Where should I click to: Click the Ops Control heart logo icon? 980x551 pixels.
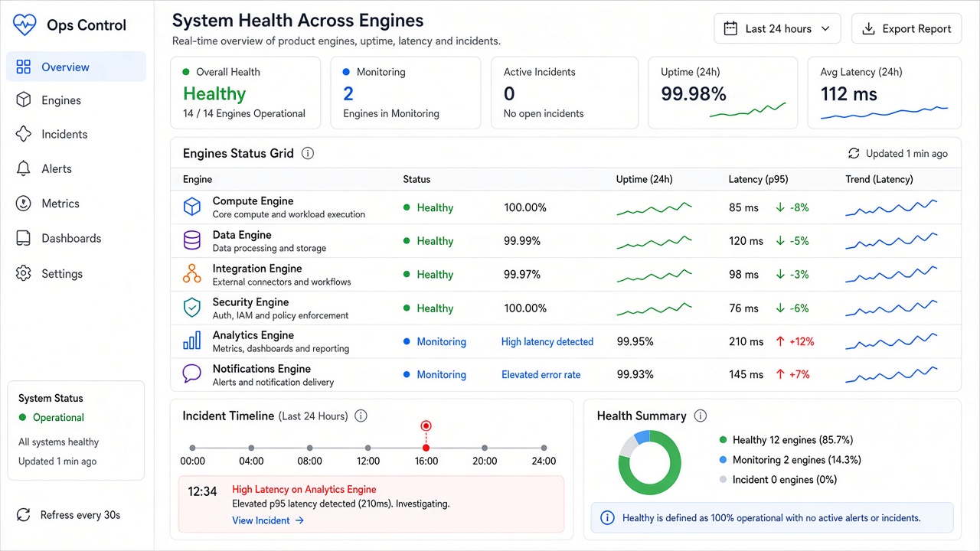pyautogui.click(x=24, y=25)
